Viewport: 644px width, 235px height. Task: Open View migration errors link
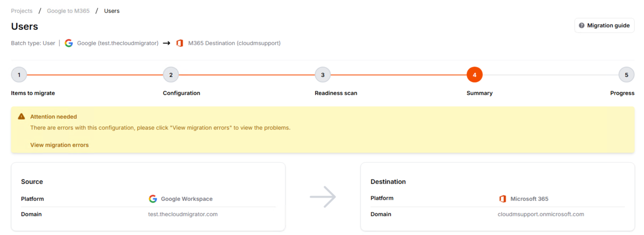(x=59, y=145)
